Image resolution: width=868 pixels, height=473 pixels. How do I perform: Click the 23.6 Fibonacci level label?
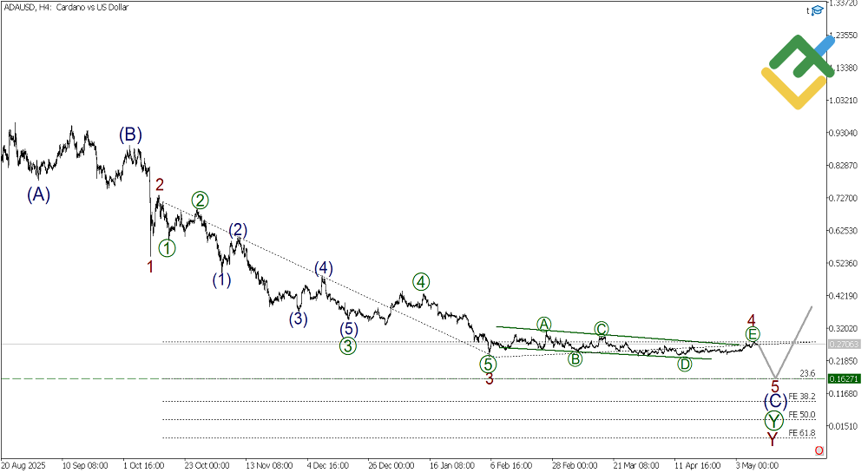point(807,373)
